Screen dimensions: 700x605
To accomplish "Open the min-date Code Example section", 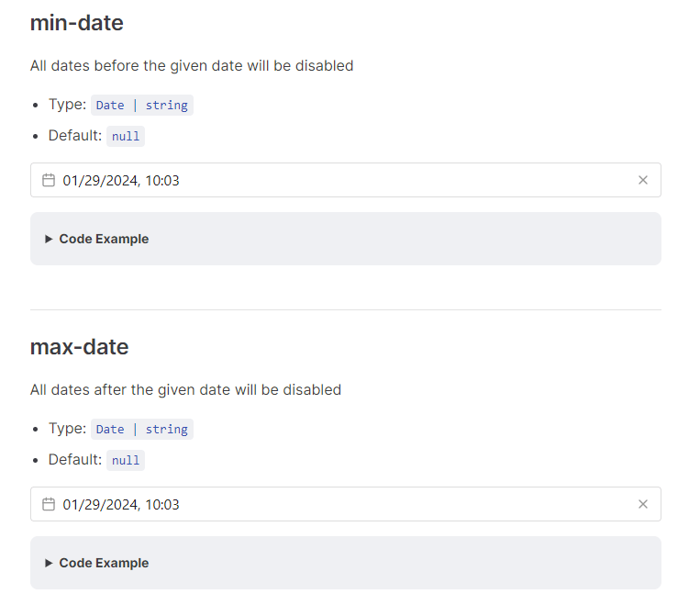I will tap(104, 239).
